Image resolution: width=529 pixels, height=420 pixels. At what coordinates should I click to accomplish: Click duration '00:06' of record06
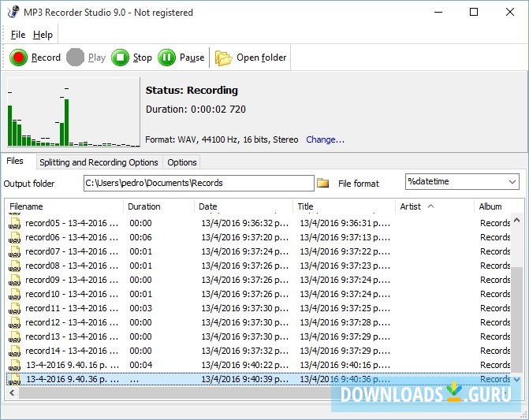[x=140, y=237]
